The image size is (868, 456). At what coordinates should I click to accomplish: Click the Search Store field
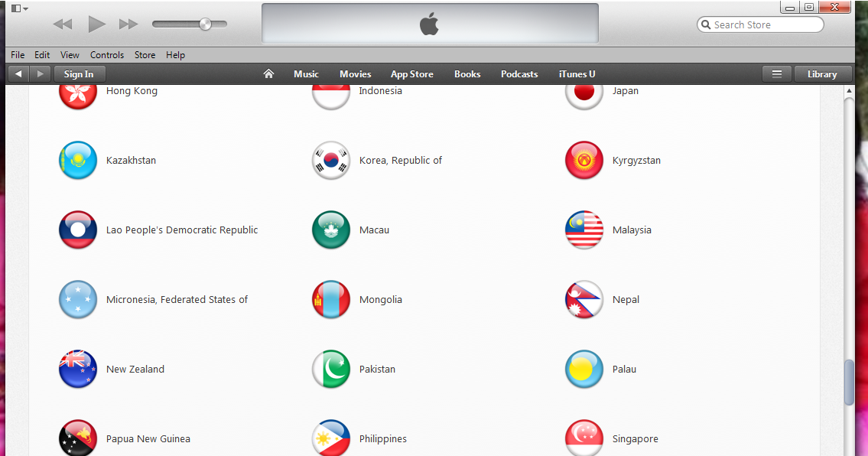click(760, 25)
